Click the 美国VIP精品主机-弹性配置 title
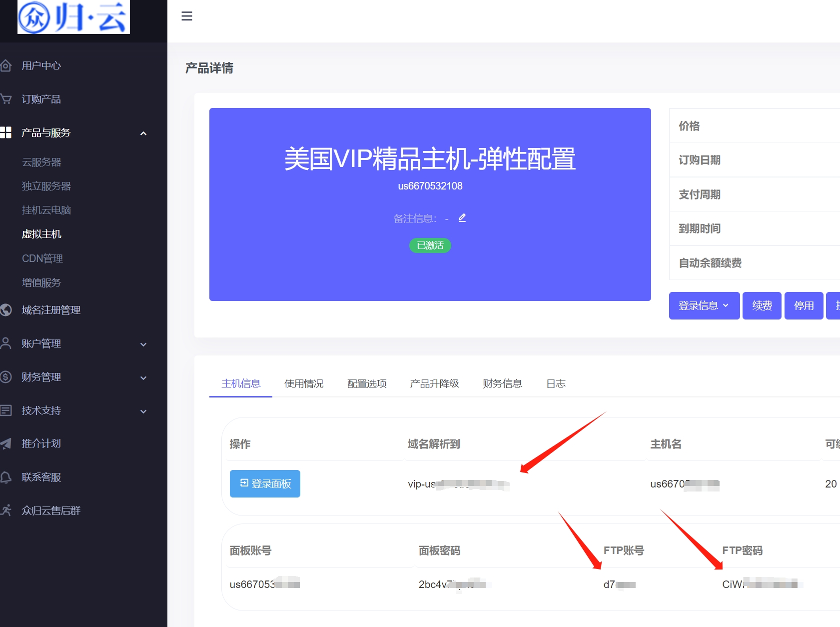 coord(430,159)
